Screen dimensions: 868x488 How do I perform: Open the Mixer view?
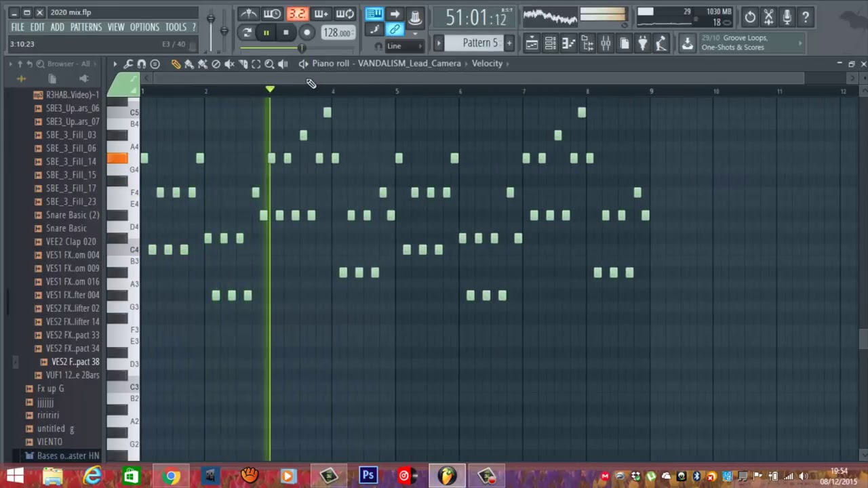(606, 45)
